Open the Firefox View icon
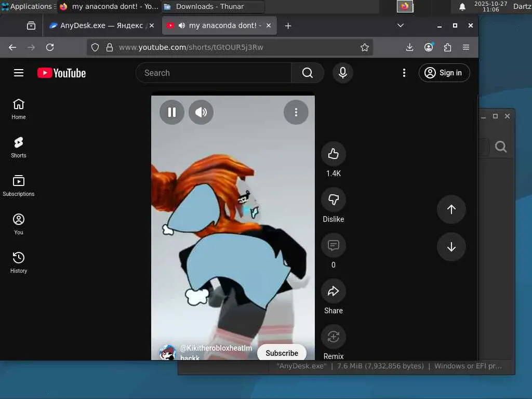 (x=31, y=25)
